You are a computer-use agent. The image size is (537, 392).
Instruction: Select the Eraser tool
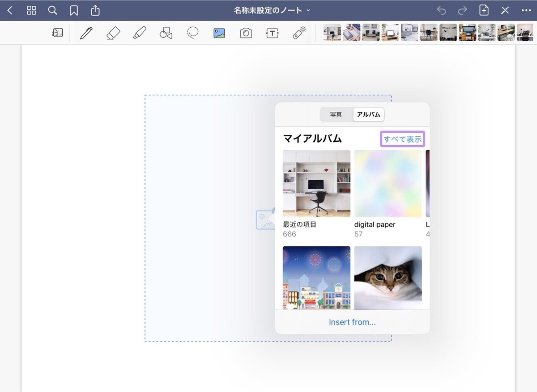[113, 33]
